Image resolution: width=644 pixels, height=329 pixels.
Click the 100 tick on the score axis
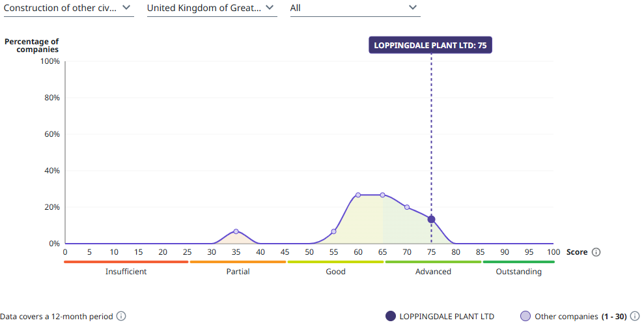pos(553,252)
